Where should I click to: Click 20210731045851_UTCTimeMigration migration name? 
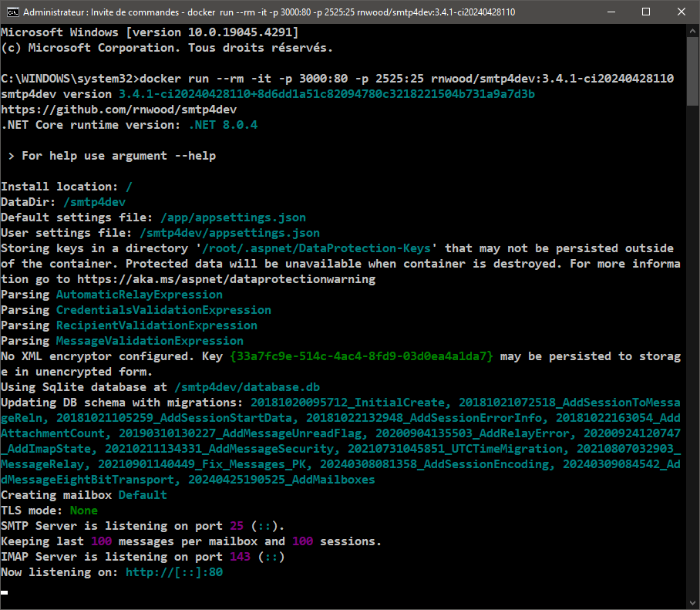click(455, 449)
